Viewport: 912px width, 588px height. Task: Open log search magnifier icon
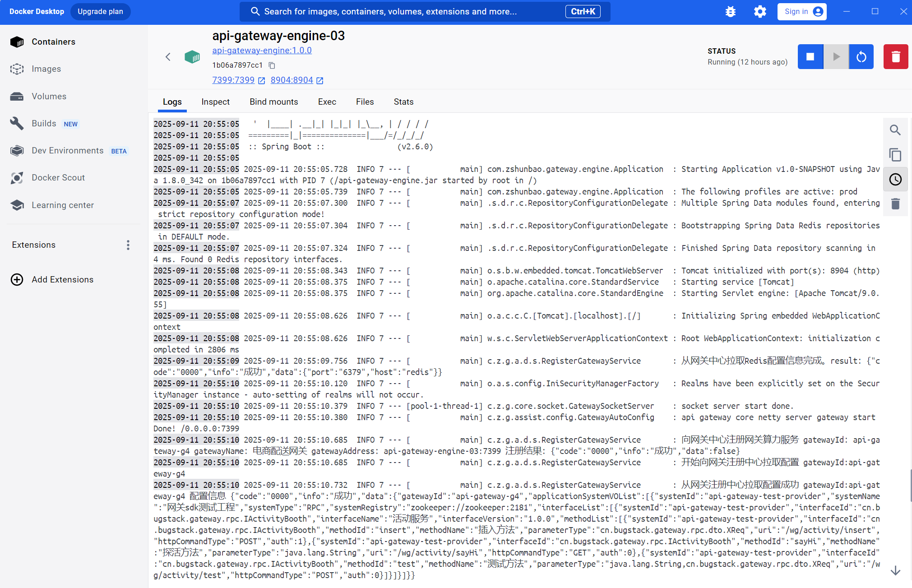(895, 130)
